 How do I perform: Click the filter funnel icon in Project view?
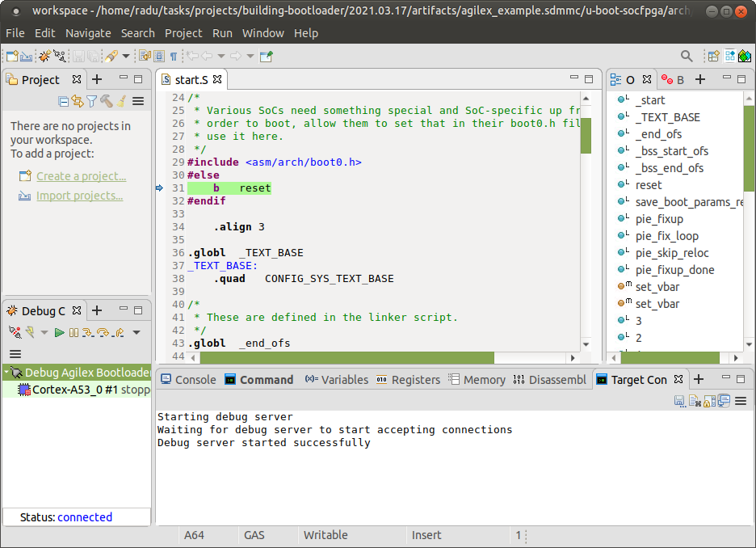91,101
